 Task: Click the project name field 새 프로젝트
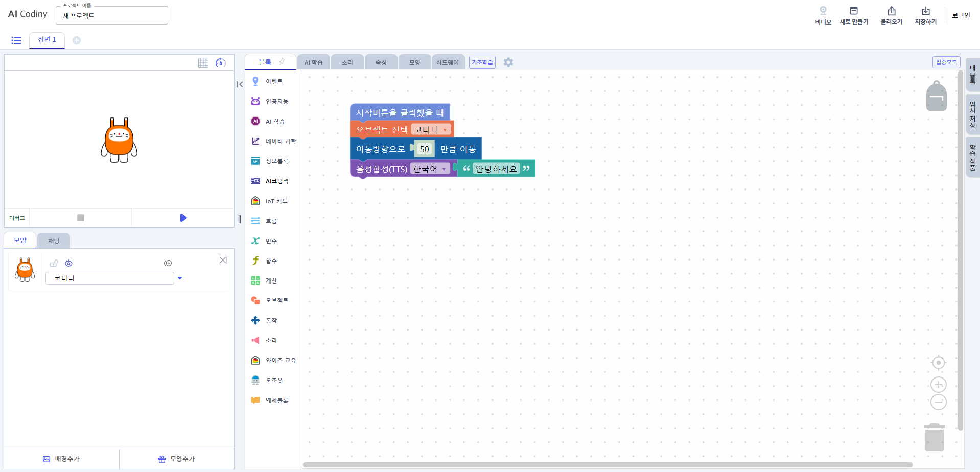[x=112, y=15]
